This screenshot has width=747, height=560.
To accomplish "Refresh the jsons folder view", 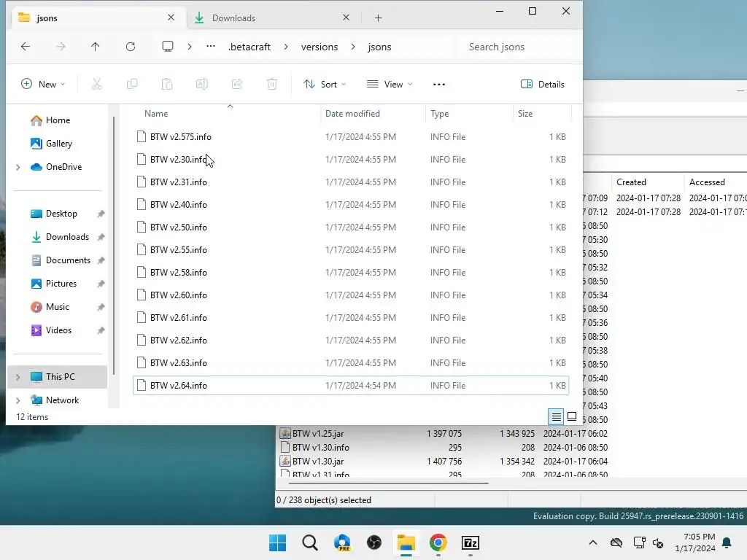I will tap(131, 46).
